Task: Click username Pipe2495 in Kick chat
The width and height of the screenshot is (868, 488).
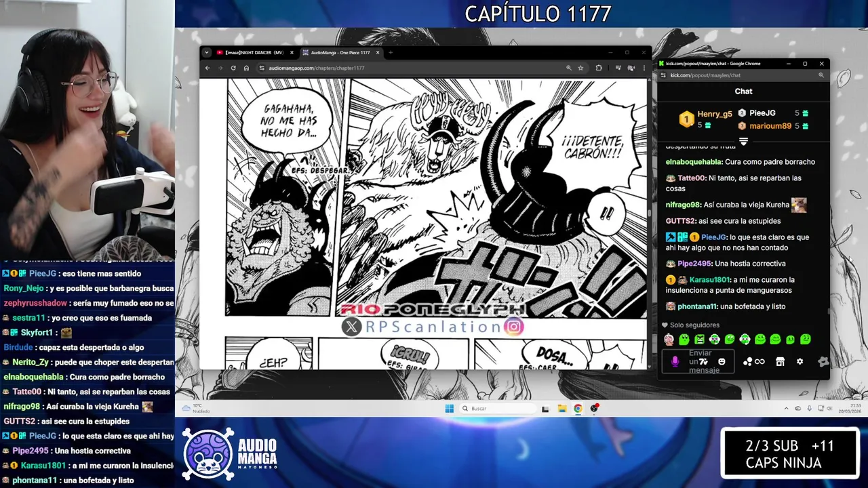Action: (x=693, y=264)
